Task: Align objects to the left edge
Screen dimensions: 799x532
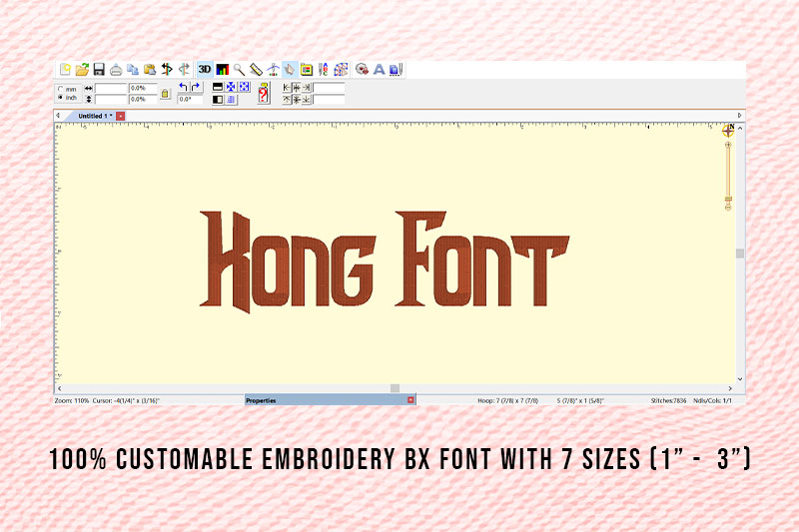Action: click(287, 88)
